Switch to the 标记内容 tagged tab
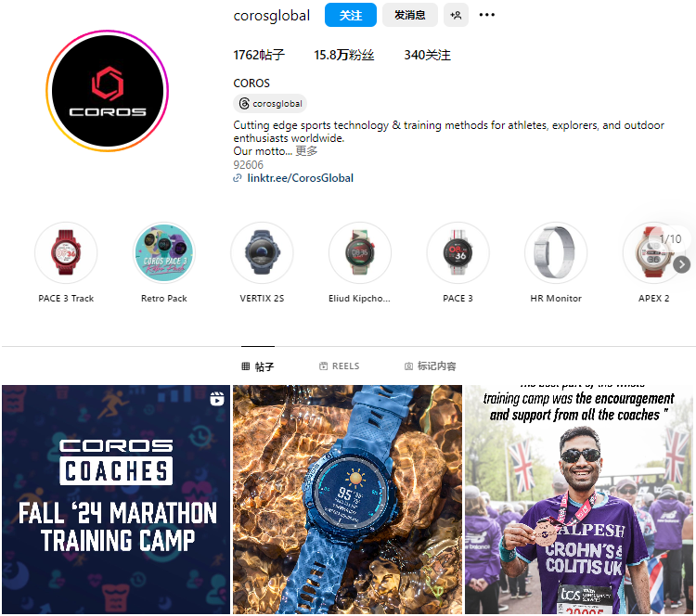Screen dimensions: 696x616 (x=430, y=366)
